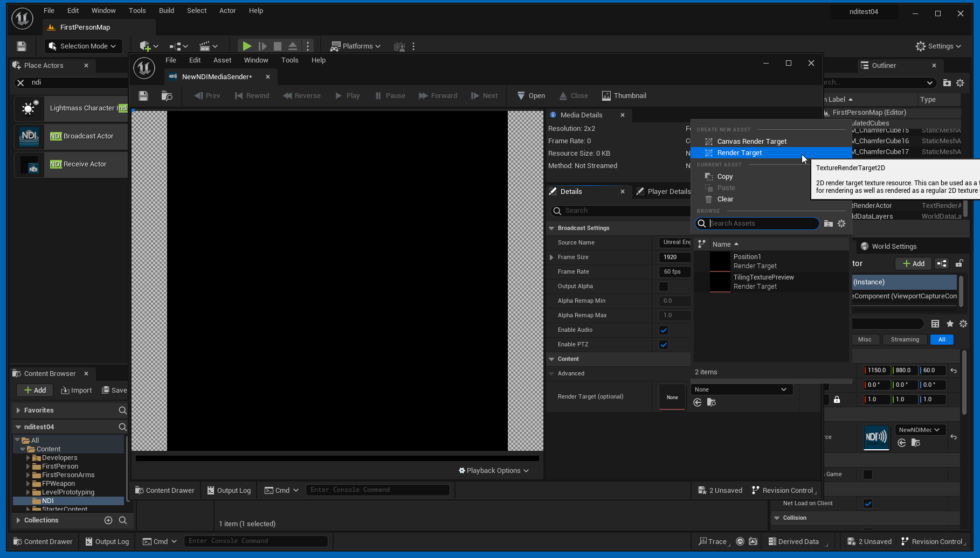This screenshot has width=980, height=558.
Task: Select Canvas Render Target menu entry
Action: [751, 142]
